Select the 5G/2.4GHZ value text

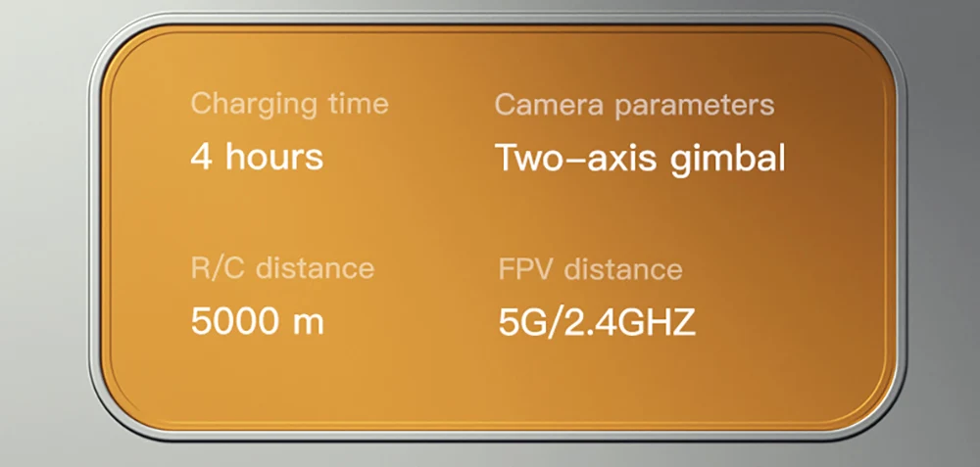(597, 323)
